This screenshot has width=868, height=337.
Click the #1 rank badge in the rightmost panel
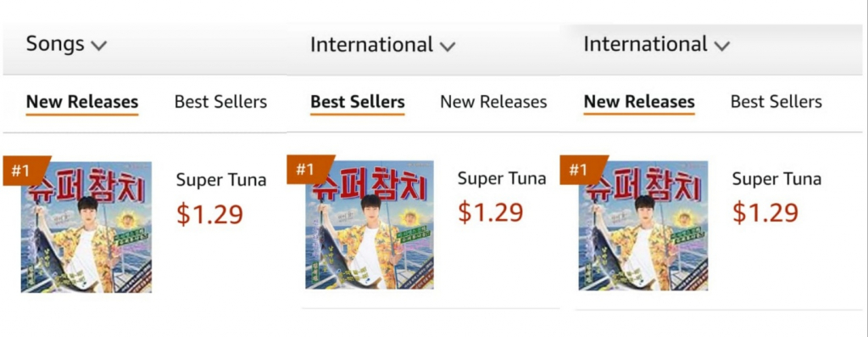pyautogui.click(x=582, y=170)
